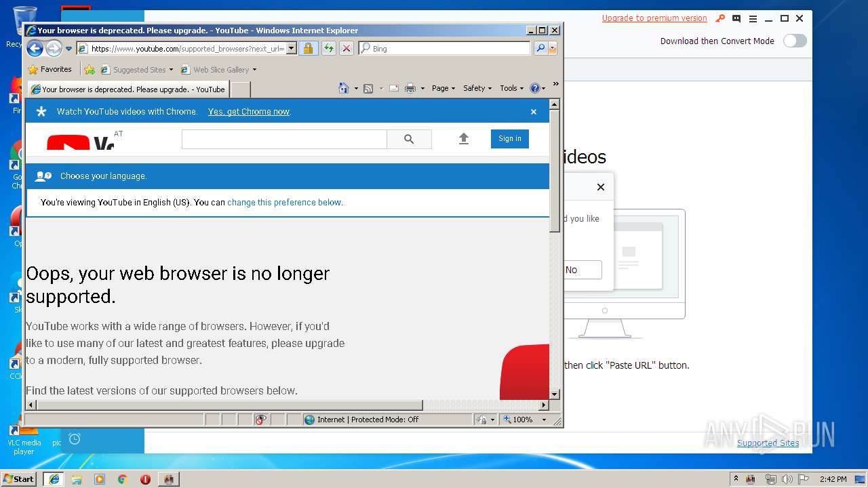Open Windows Explorer from taskbar

click(77, 479)
